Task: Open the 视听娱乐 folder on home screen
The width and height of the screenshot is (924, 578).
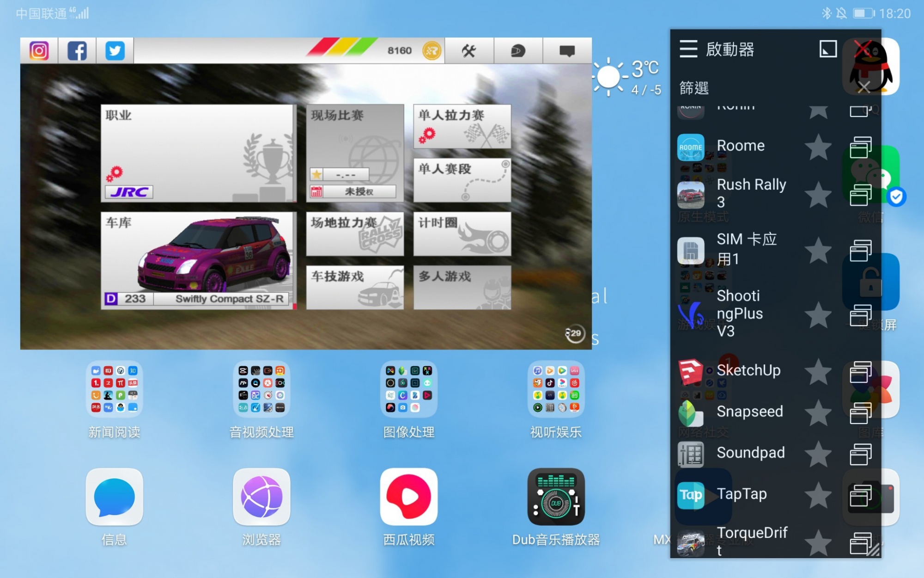Action: [556, 389]
